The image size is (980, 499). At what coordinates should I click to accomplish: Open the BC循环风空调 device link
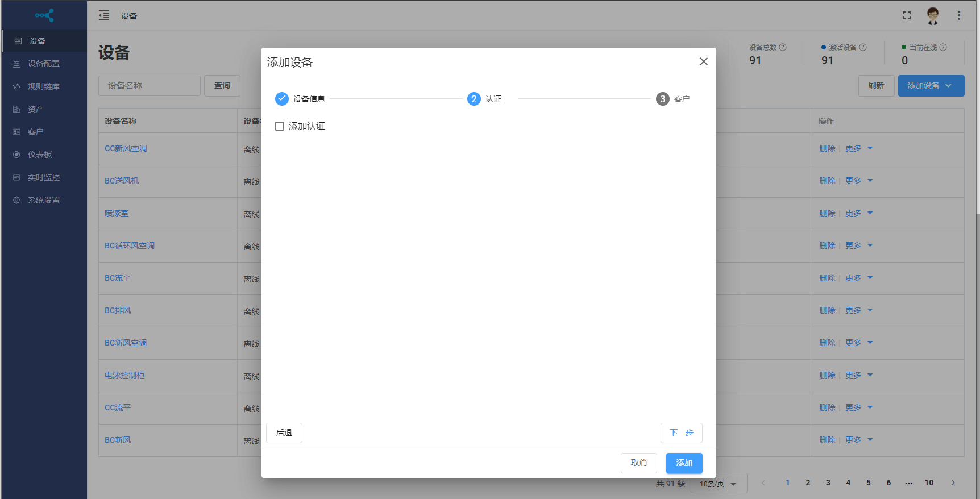click(x=130, y=246)
